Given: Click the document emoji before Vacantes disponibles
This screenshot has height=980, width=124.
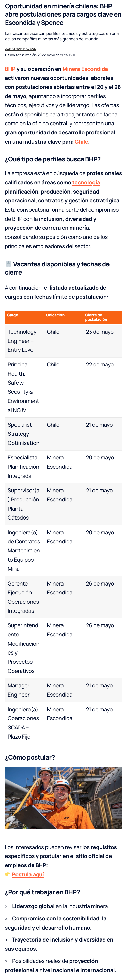Looking at the screenshot, I should tap(8, 264).
